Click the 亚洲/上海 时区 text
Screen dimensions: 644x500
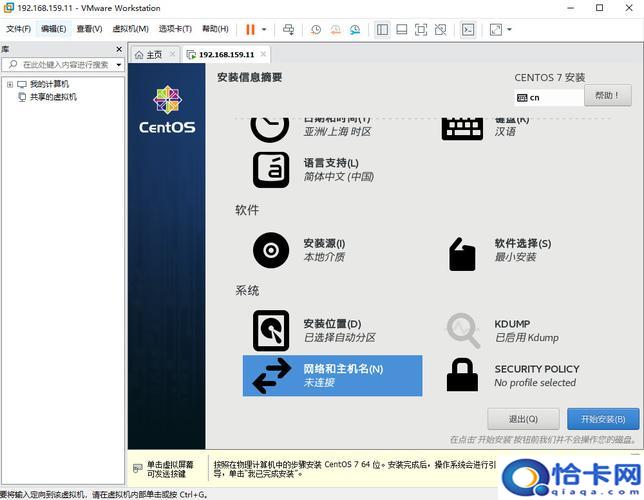point(338,132)
